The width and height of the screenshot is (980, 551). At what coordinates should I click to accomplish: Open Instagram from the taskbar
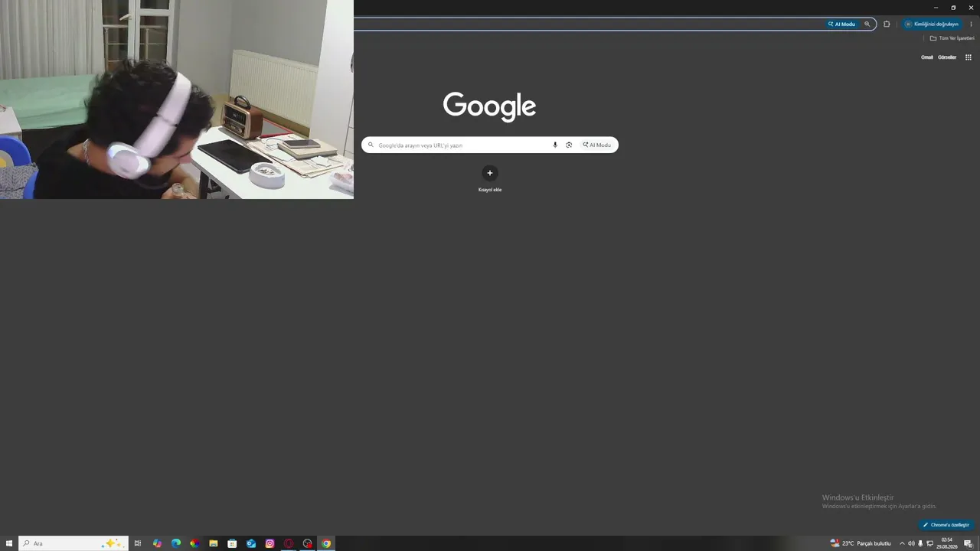(269, 543)
